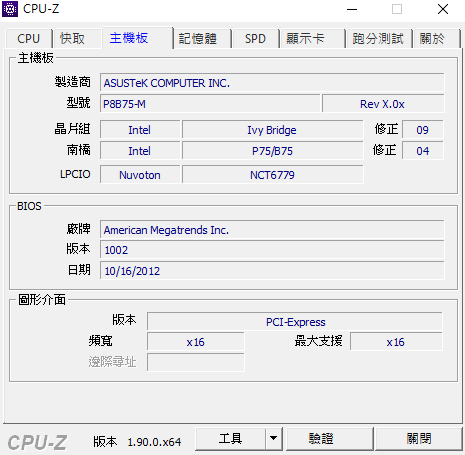This screenshot has width=465, height=455.
Task: Expand the 工具 dropdown arrow
Action: [x=274, y=439]
